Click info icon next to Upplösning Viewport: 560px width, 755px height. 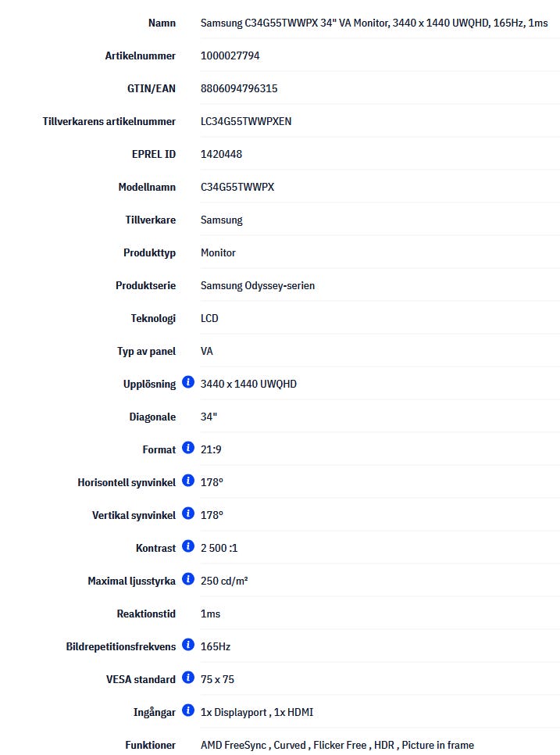pyautogui.click(x=188, y=382)
